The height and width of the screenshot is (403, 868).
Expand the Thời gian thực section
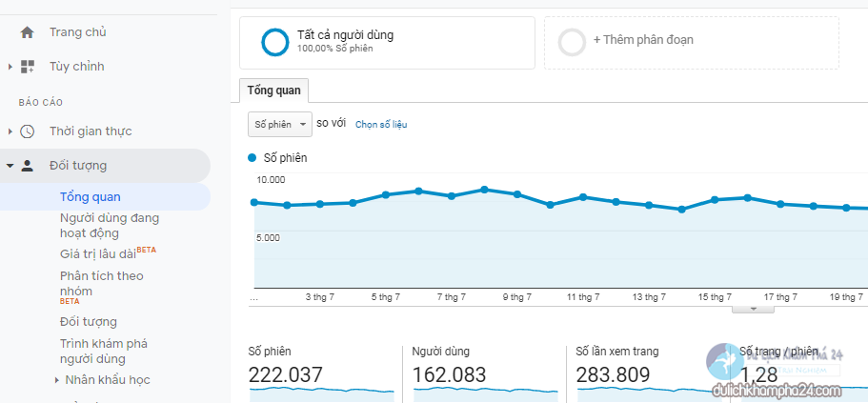pyautogui.click(x=10, y=131)
